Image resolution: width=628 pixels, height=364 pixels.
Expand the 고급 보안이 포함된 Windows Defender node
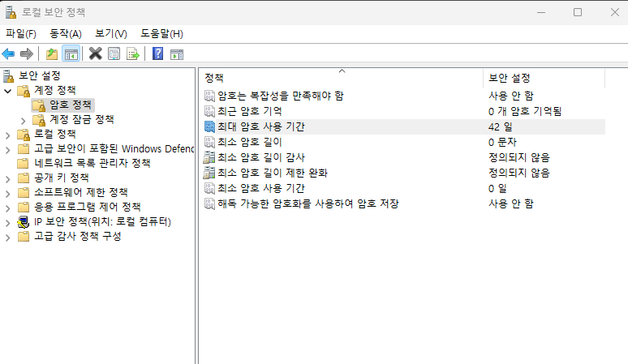tap(7, 150)
